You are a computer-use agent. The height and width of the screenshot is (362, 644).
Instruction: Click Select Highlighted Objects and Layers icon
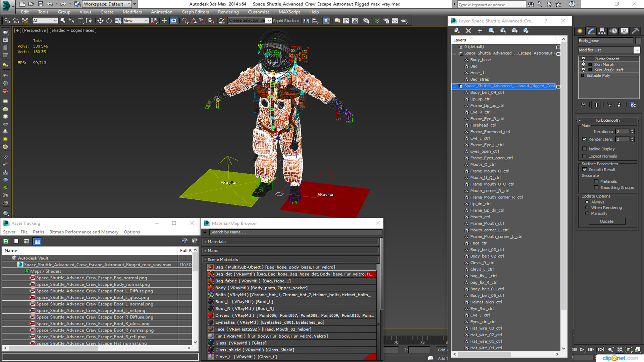point(491,31)
